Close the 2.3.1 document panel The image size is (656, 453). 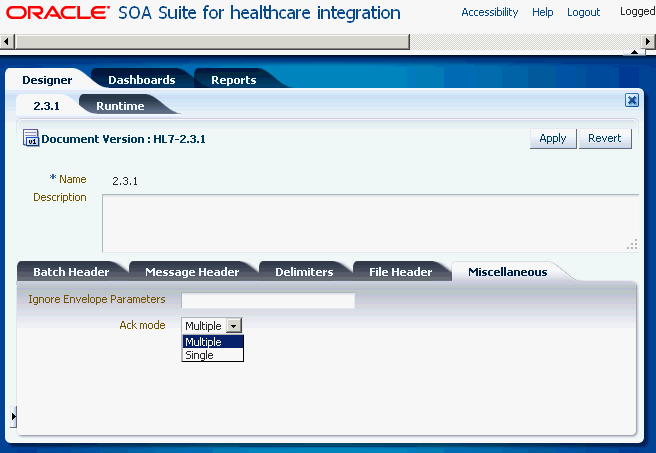click(632, 100)
